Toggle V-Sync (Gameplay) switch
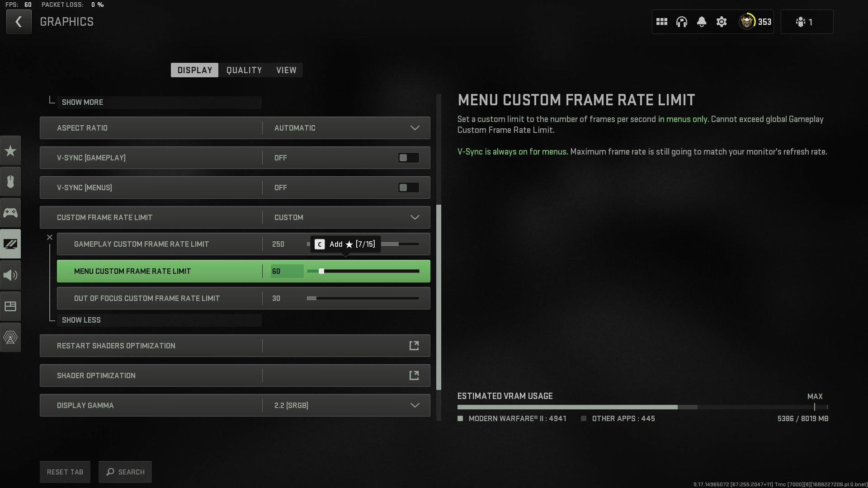Image resolution: width=868 pixels, height=488 pixels. 408,158
